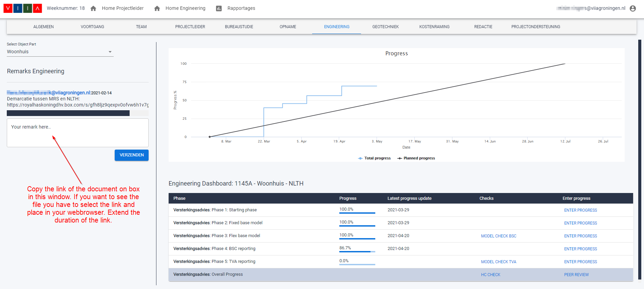Open MODEL CHECK TVA
The width and height of the screenshot is (644, 289).
pyautogui.click(x=498, y=262)
